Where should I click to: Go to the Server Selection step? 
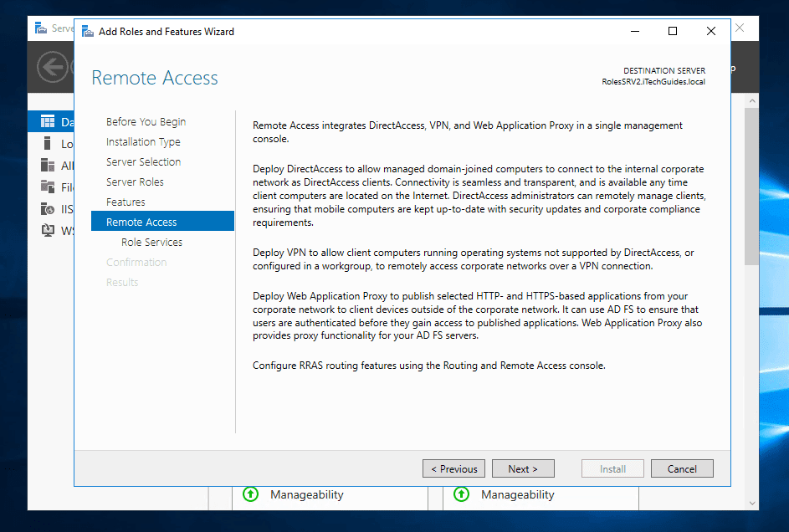click(x=143, y=162)
